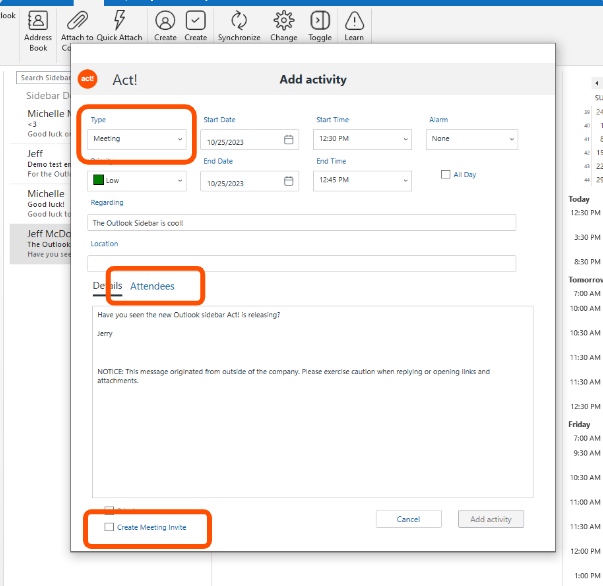
Task: Click the Search Sidebar box
Action: [x=43, y=78]
